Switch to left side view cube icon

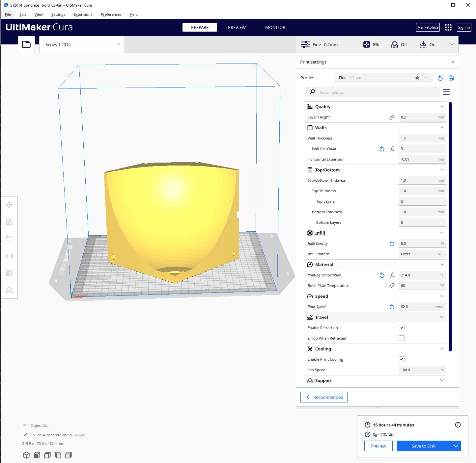tap(58, 455)
